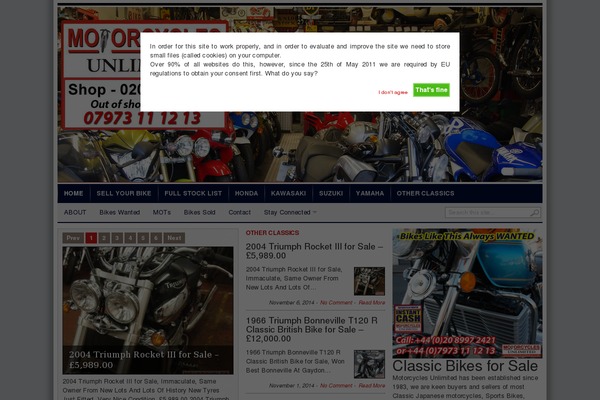Read More on the November 6 post
This screenshot has width=600, height=400.
coord(372,303)
